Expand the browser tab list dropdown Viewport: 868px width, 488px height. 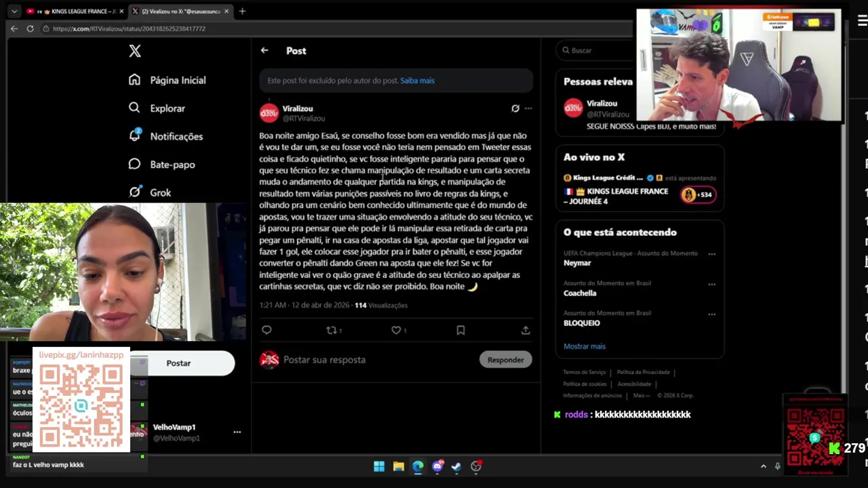(x=14, y=11)
